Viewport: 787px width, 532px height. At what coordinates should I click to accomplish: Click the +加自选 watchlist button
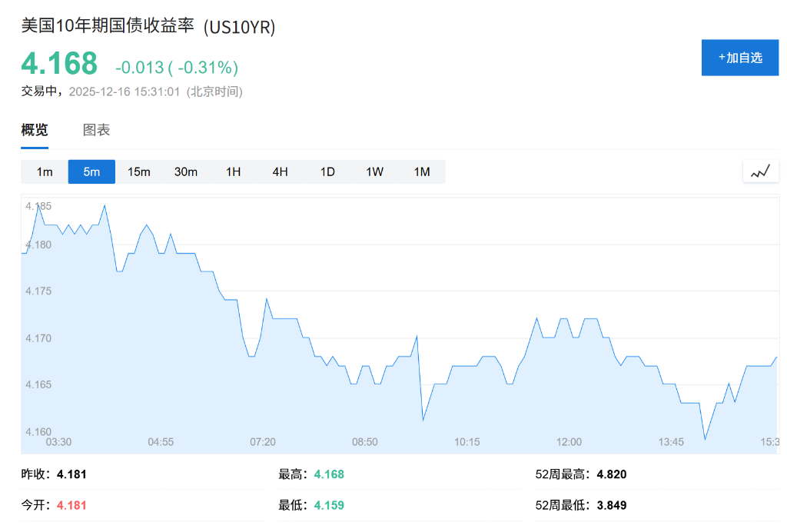(x=739, y=57)
